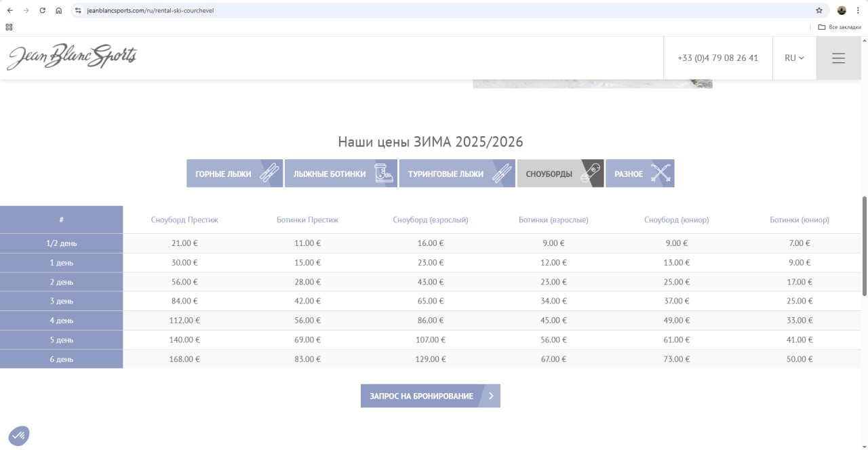Go to browser home page icon
The image size is (868, 450).
(59, 10)
